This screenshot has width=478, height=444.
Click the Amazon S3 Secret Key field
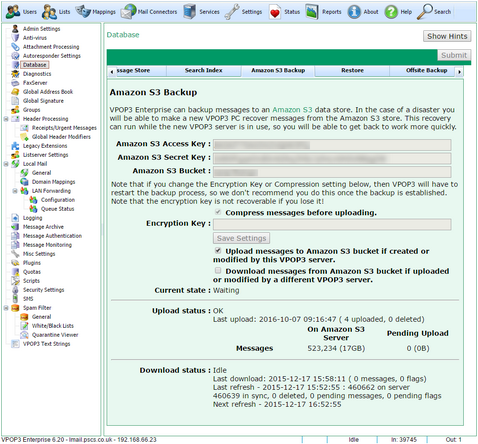(x=332, y=158)
